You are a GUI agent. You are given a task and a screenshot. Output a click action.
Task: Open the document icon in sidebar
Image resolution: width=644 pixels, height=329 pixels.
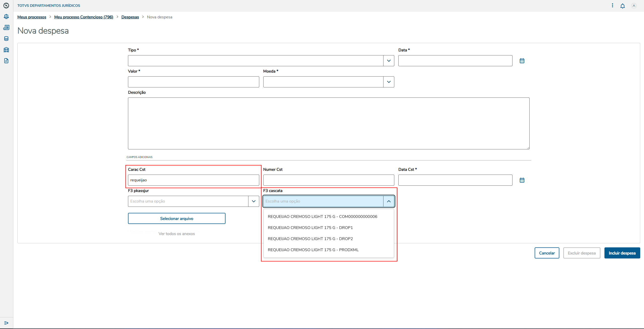click(x=6, y=61)
